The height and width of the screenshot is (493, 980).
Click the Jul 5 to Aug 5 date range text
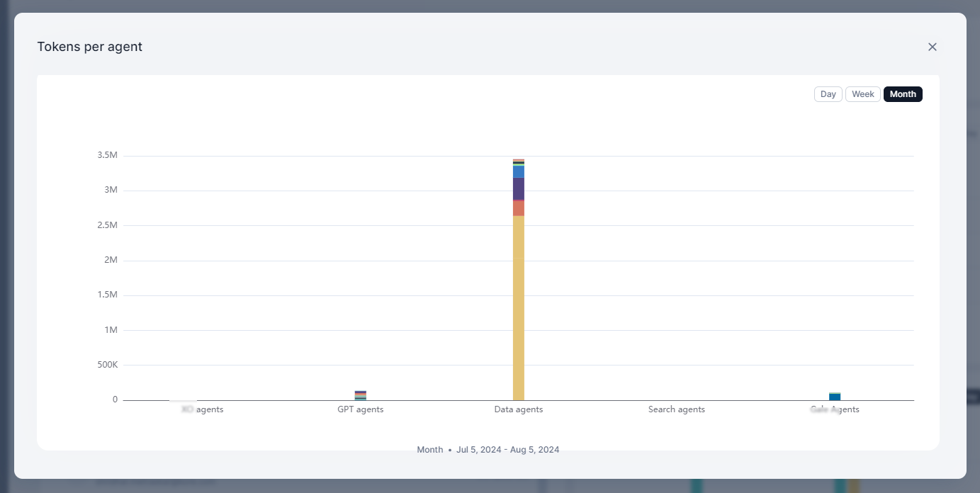[x=507, y=449]
